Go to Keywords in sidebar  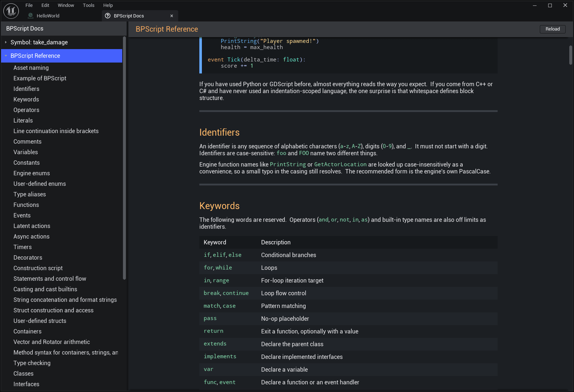point(26,99)
